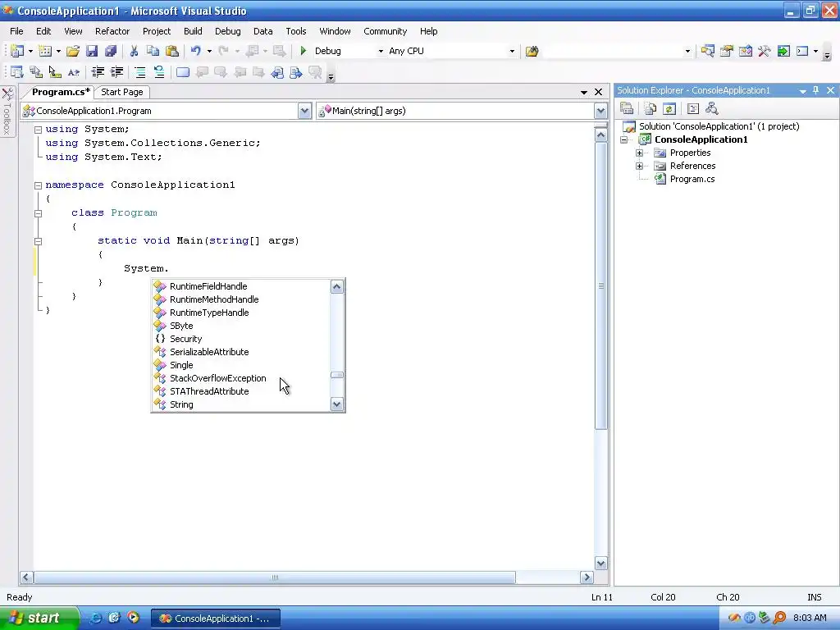
Task: Open the Object Browser toolbar icon
Action: [745, 51]
